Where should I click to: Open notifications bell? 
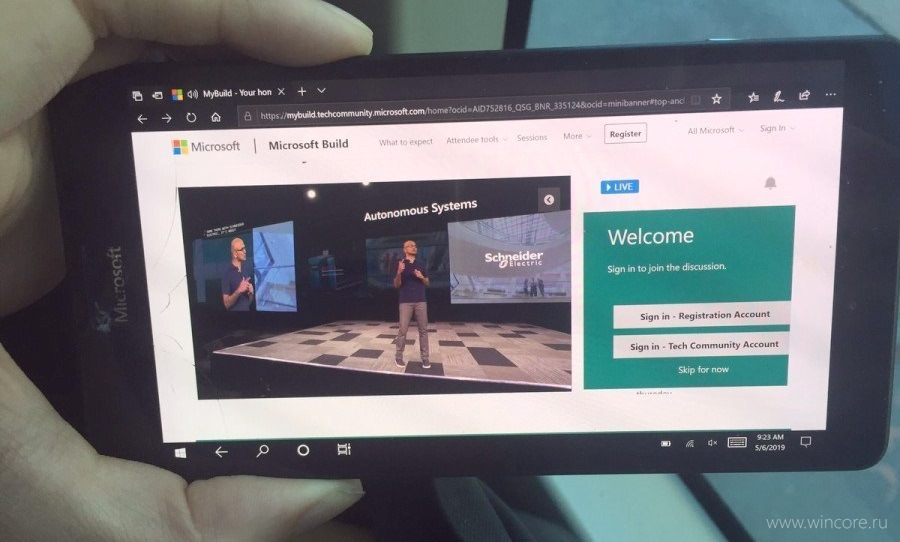pos(770,183)
